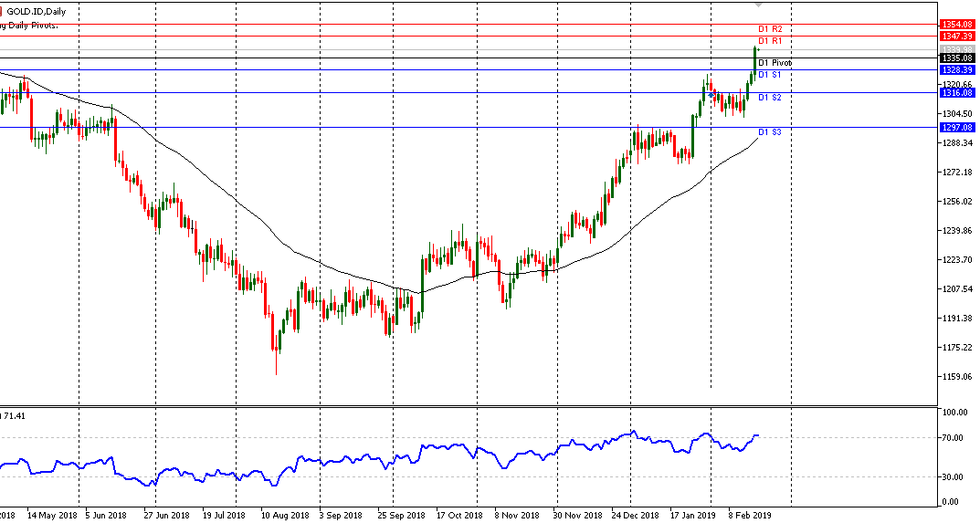This screenshot has height=523, width=980.
Task: Click the chart shift triangle marker at top
Action: tap(759, 5)
